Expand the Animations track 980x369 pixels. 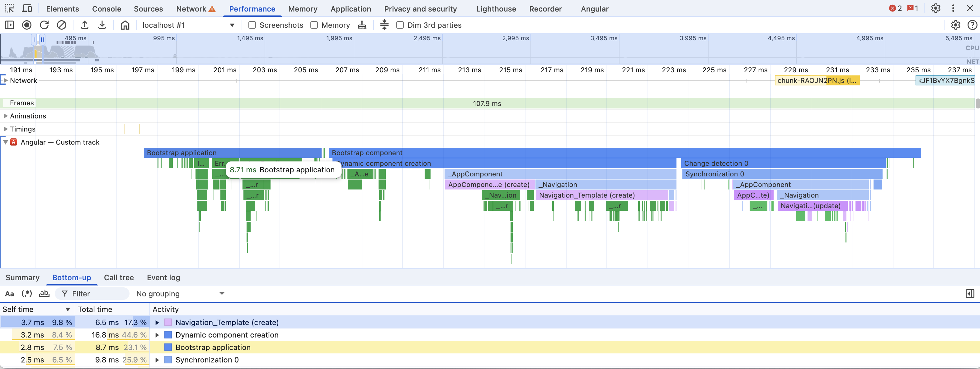click(6, 116)
